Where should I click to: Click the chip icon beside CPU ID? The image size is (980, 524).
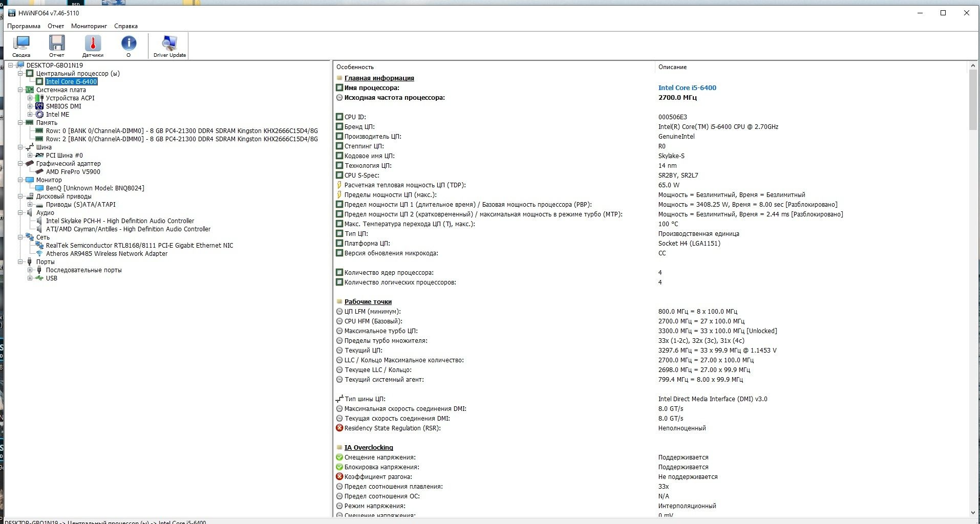pos(339,117)
